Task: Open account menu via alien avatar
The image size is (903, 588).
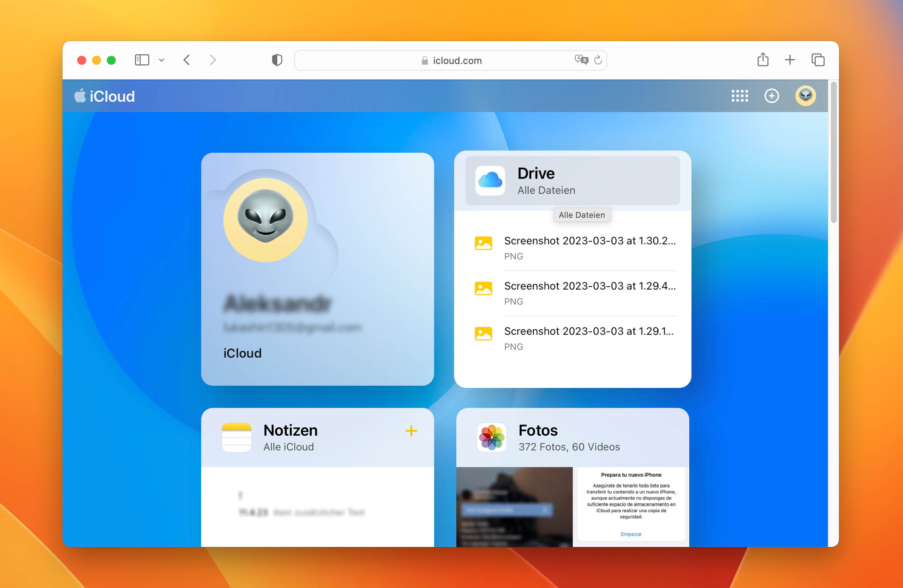Action: 805,96
